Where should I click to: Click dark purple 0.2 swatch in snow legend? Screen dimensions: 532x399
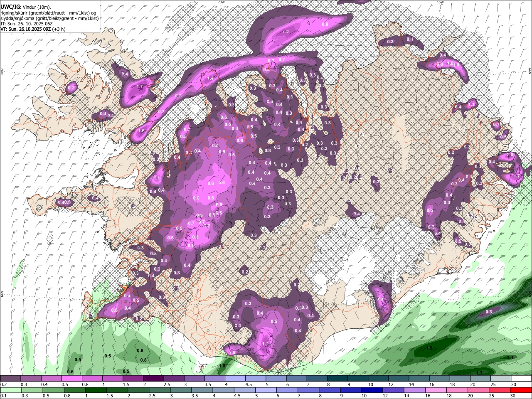coord(10,379)
